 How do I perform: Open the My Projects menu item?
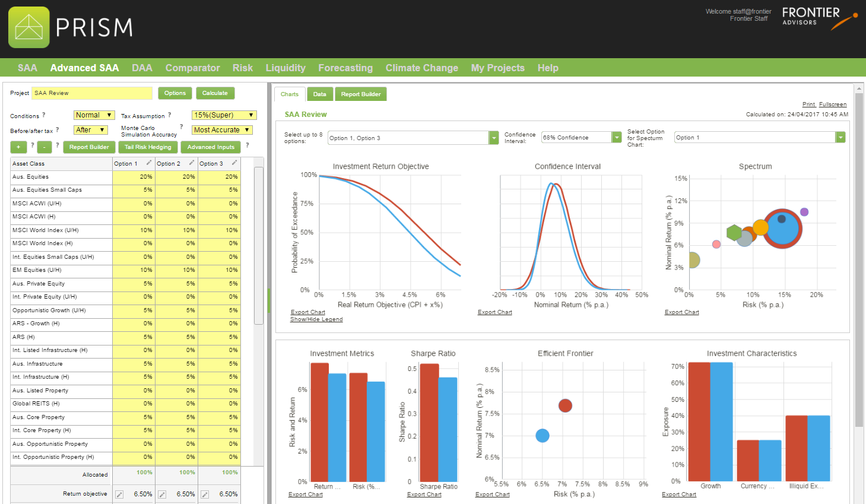point(498,68)
